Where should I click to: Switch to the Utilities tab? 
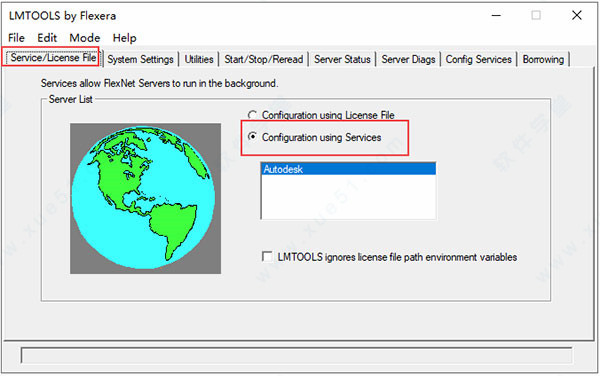coord(199,59)
